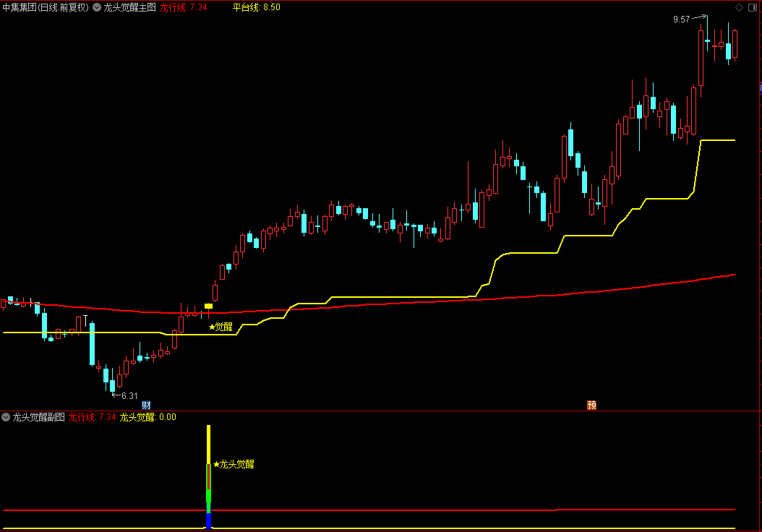Viewport: 762px width, 532px height.
Task: Click the diamond icon at the chart's top-right
Action: pos(739,7)
